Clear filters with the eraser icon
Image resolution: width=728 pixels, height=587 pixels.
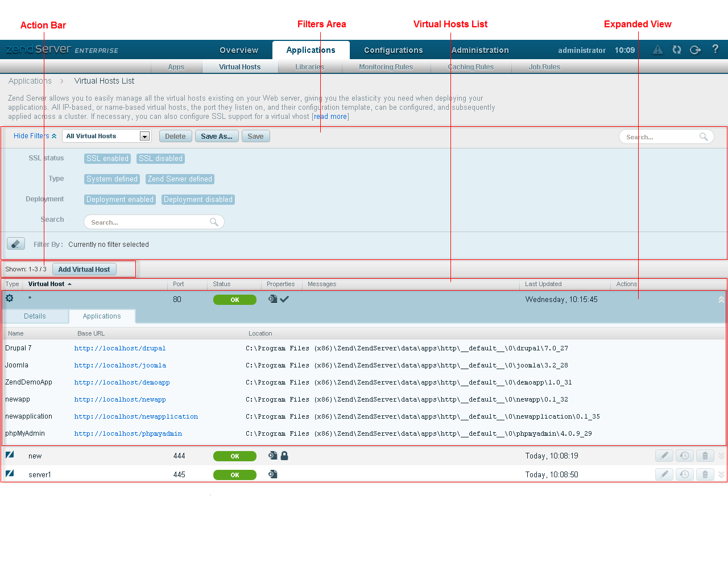pyautogui.click(x=15, y=244)
